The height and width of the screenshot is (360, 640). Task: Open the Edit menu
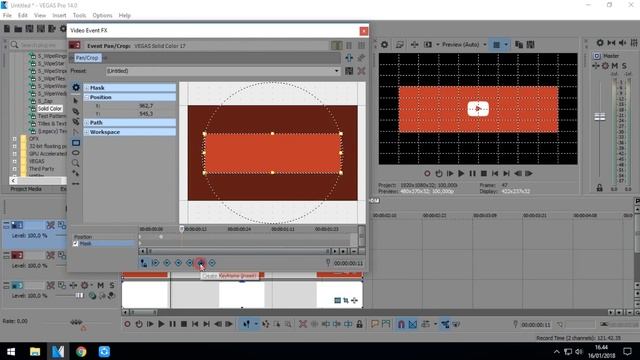click(22, 16)
